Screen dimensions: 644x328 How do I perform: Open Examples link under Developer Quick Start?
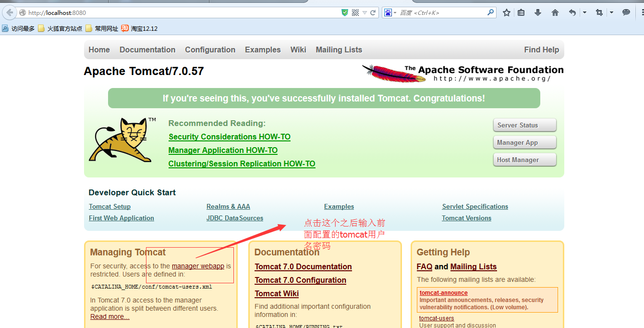(339, 206)
